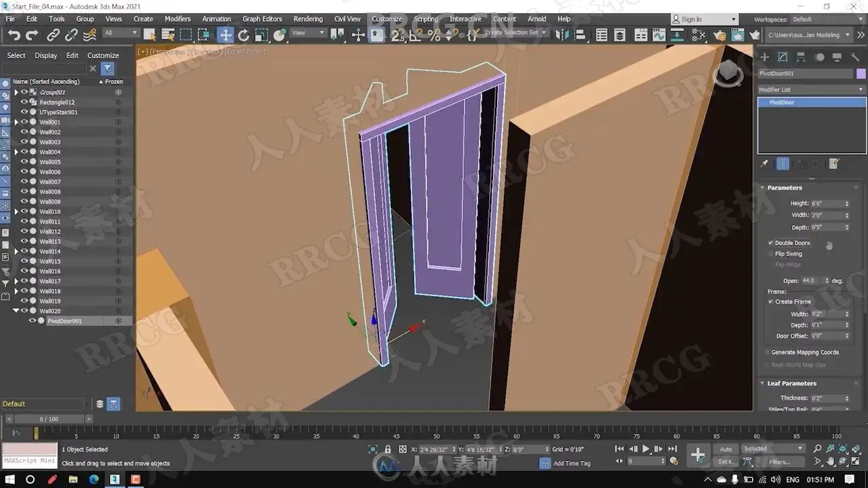Open the Rendering menu
This screenshot has height=488, width=868.
[308, 19]
